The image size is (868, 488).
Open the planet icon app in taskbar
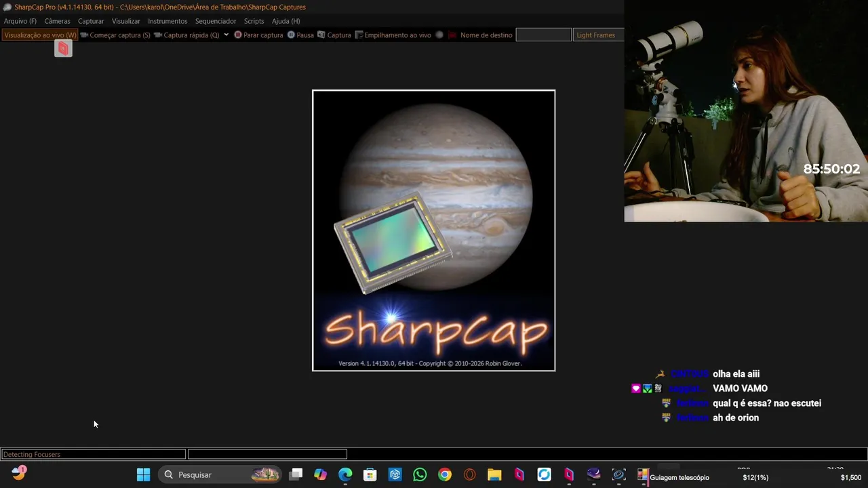point(594,474)
